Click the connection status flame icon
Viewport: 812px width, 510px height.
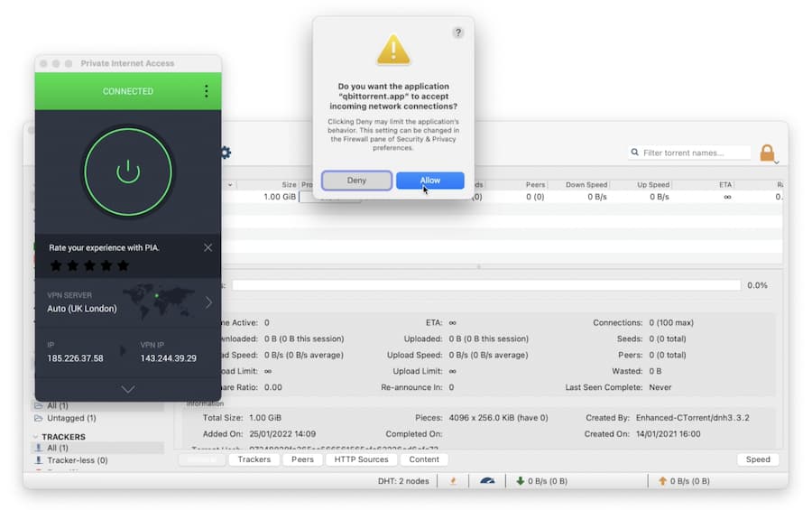(453, 481)
